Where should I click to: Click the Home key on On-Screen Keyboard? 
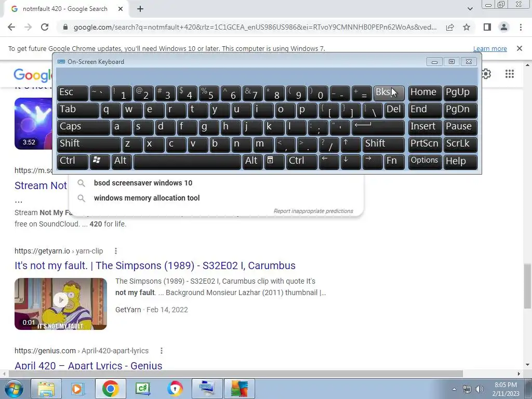pyautogui.click(x=425, y=92)
